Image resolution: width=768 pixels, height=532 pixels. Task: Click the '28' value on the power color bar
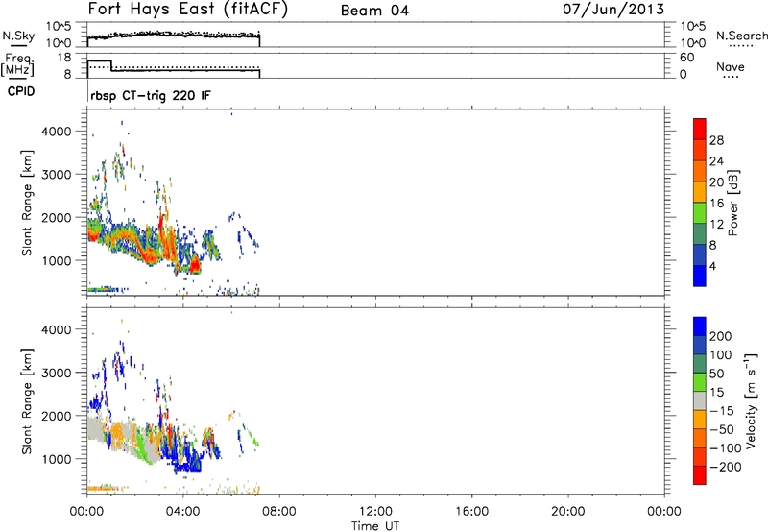(716, 140)
